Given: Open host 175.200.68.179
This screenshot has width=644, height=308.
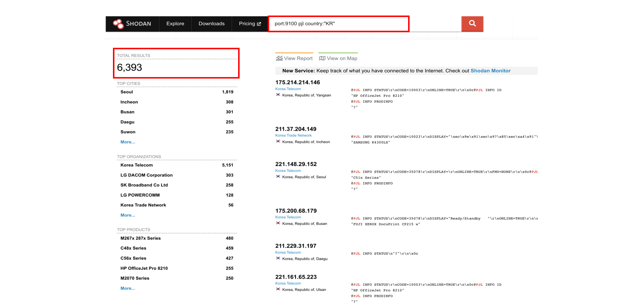Looking at the screenshot, I should [x=296, y=211].
